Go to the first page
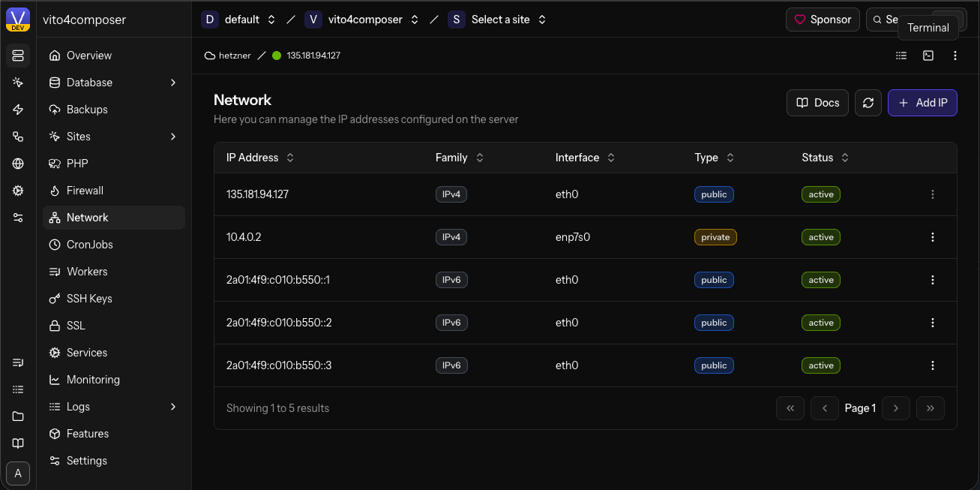 [x=790, y=408]
